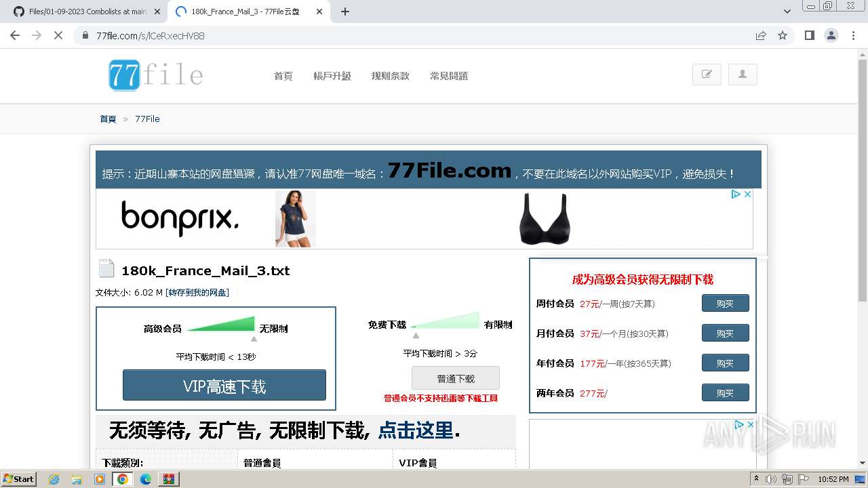
Task: Click the user login icon button
Action: coord(743,75)
